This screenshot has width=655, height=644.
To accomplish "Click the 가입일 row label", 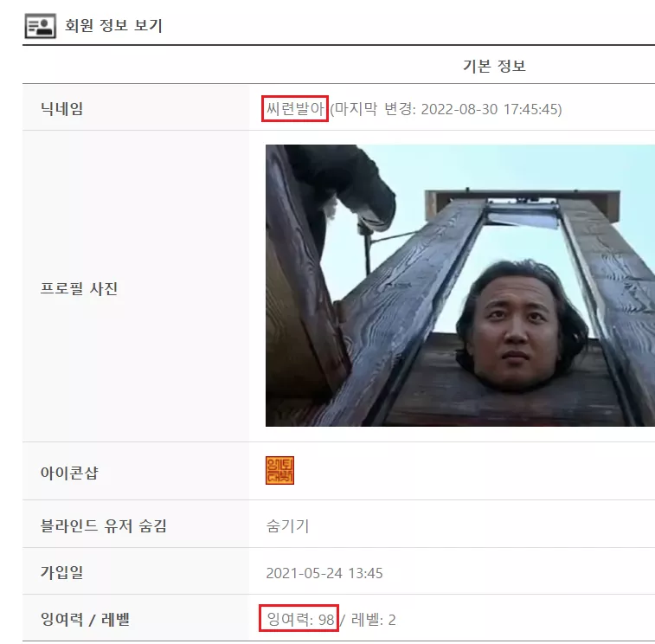I will (61, 572).
